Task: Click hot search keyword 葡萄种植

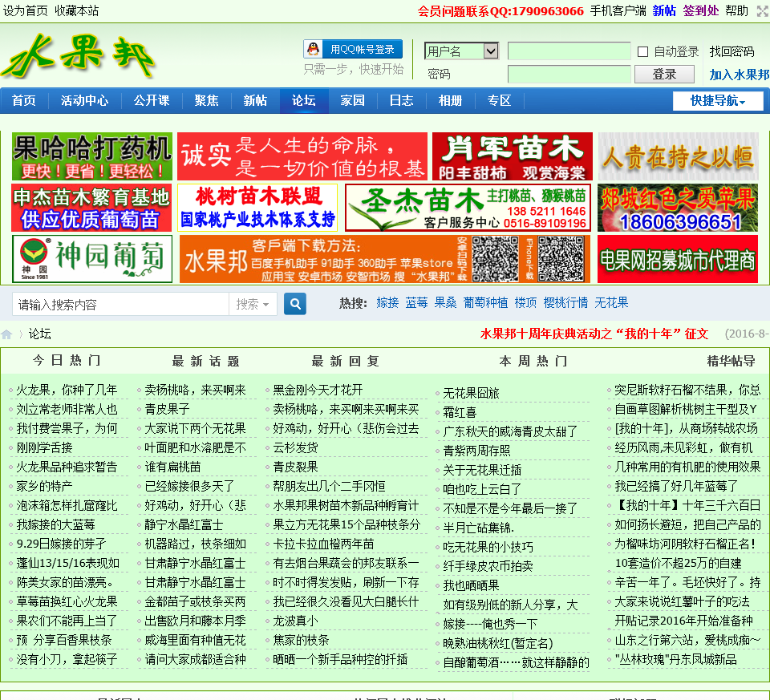Action: coord(486,303)
